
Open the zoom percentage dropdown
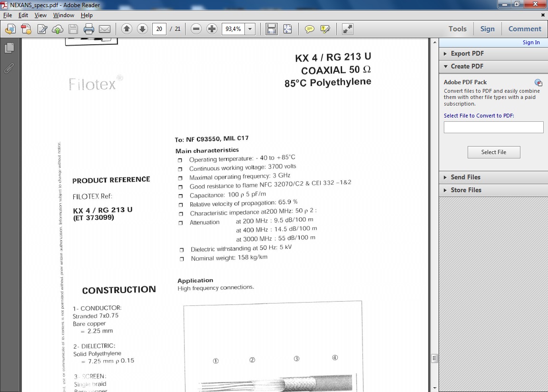[250, 29]
